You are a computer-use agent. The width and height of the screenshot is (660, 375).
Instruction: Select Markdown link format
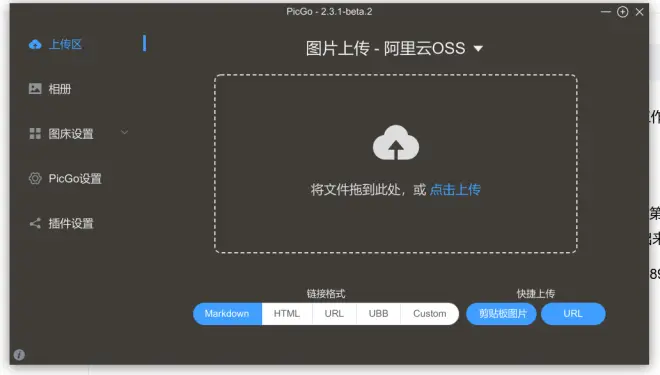click(227, 314)
